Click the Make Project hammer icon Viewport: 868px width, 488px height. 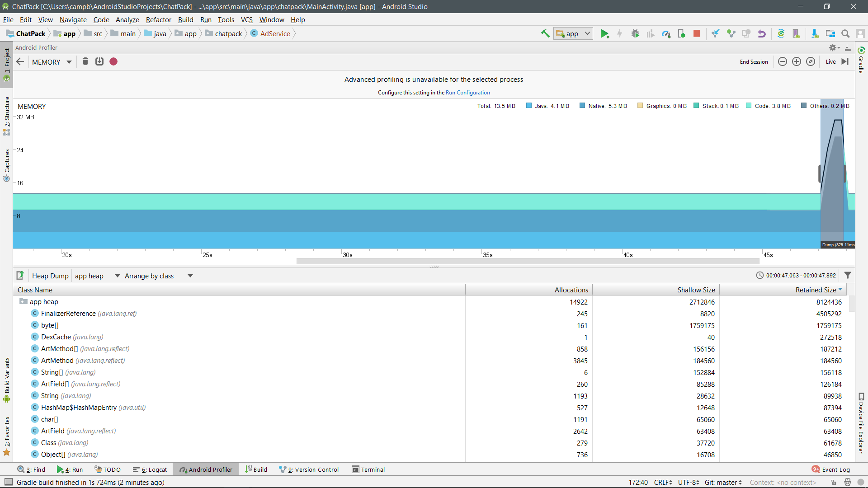tap(545, 34)
